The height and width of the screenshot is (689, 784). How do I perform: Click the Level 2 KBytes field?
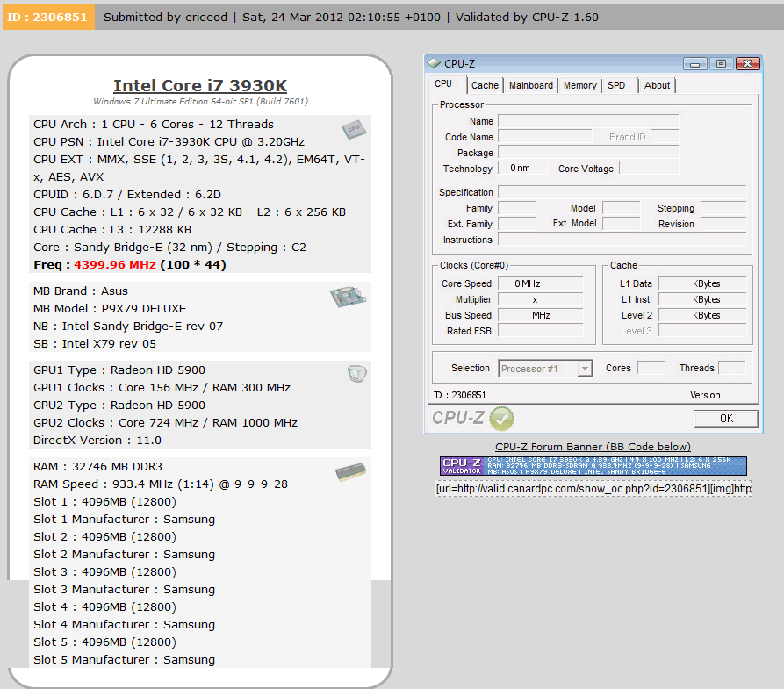click(702, 315)
